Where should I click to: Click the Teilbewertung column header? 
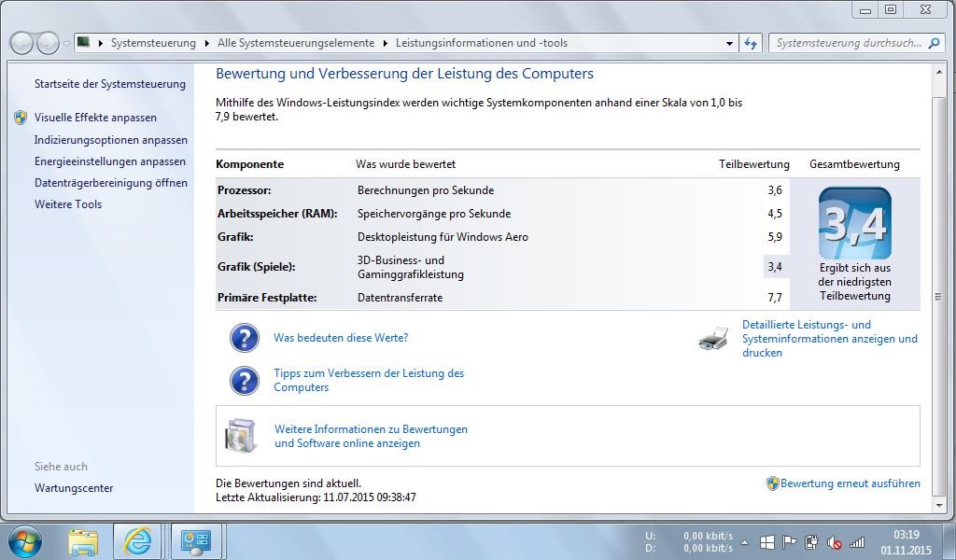754,164
